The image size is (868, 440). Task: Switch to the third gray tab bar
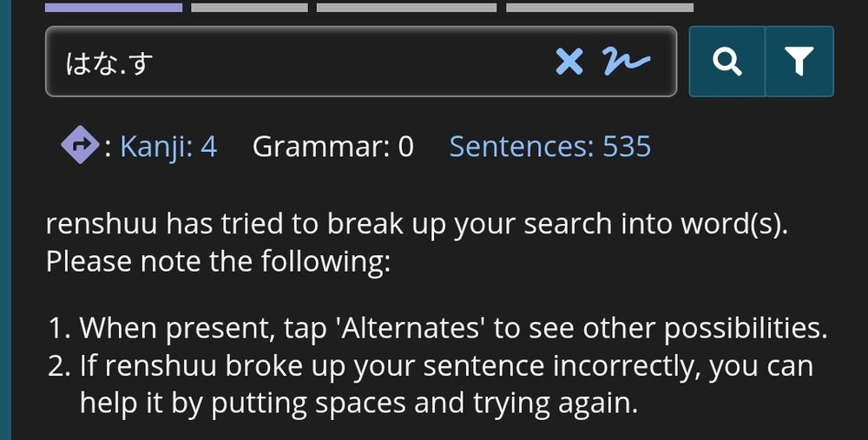coord(406,7)
